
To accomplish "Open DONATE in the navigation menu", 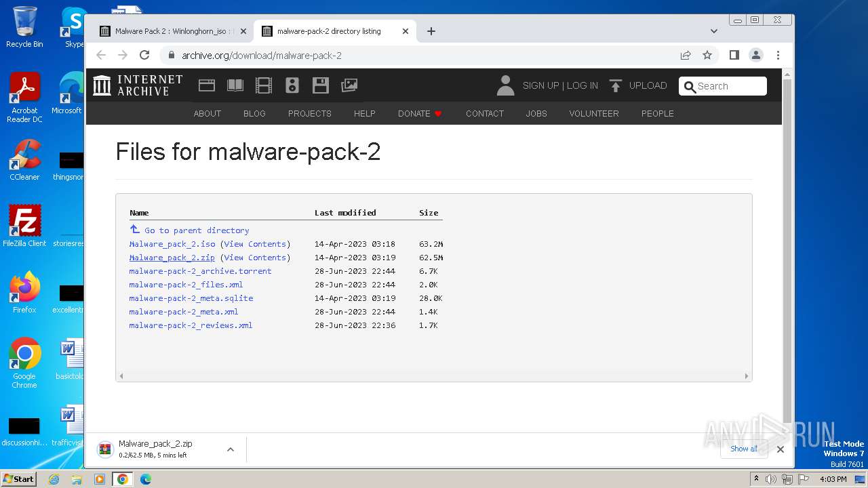I will tap(420, 113).
